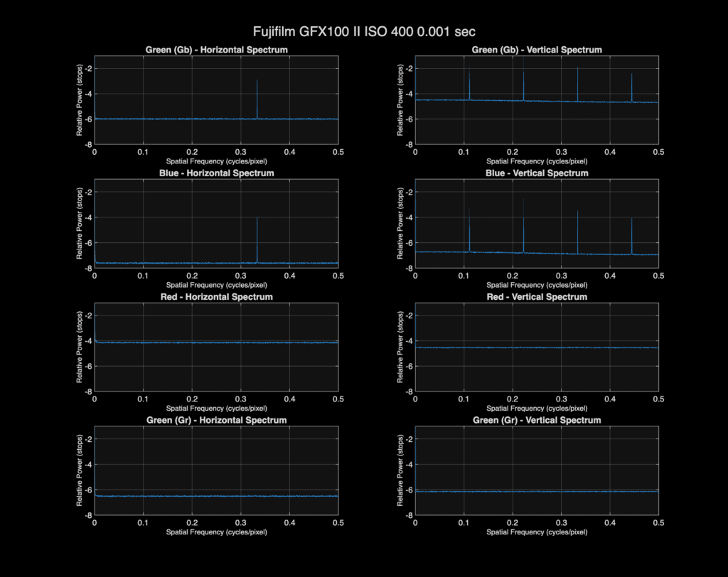Screen dimensions: 728x577
Task: Click the x-axis label under Green (Gb) Horizontal Spectrum
Action: coord(216,161)
